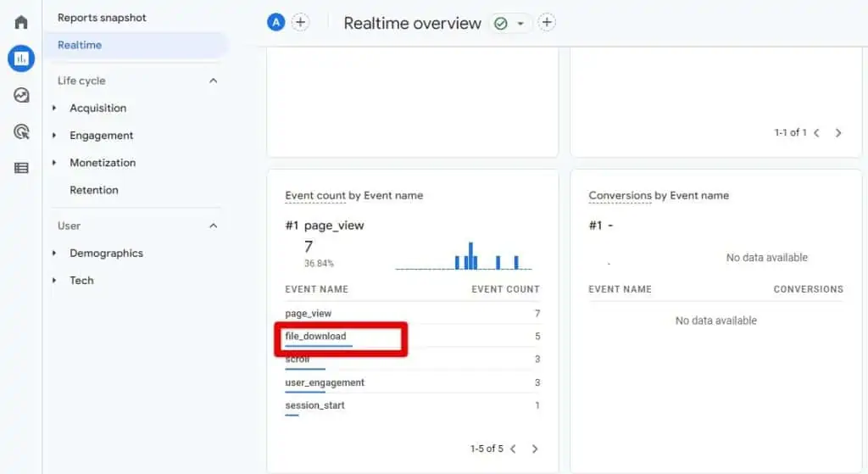Click event count 1 for session_start
The height and width of the screenshot is (474, 868).
point(537,405)
